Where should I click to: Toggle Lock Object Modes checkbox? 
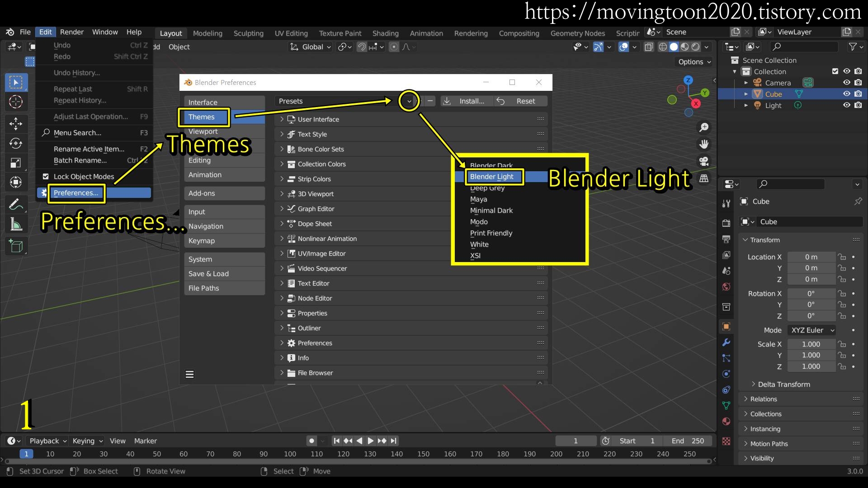click(46, 176)
